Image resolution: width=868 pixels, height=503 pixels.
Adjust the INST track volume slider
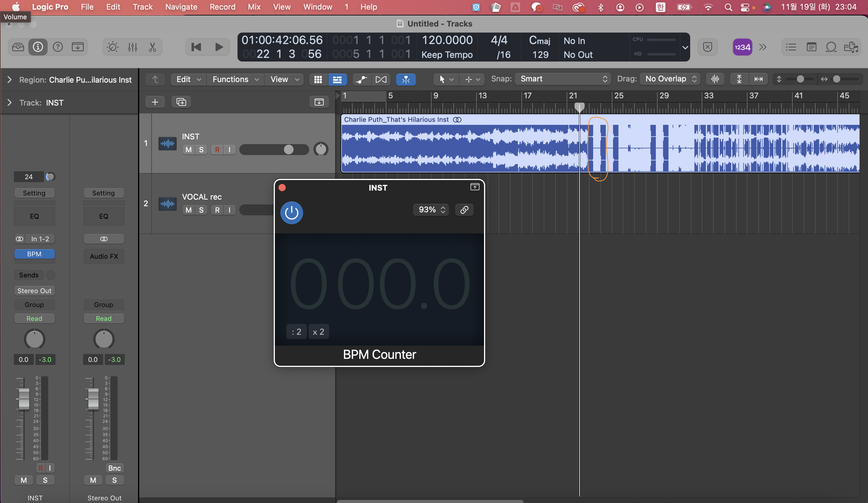[289, 150]
